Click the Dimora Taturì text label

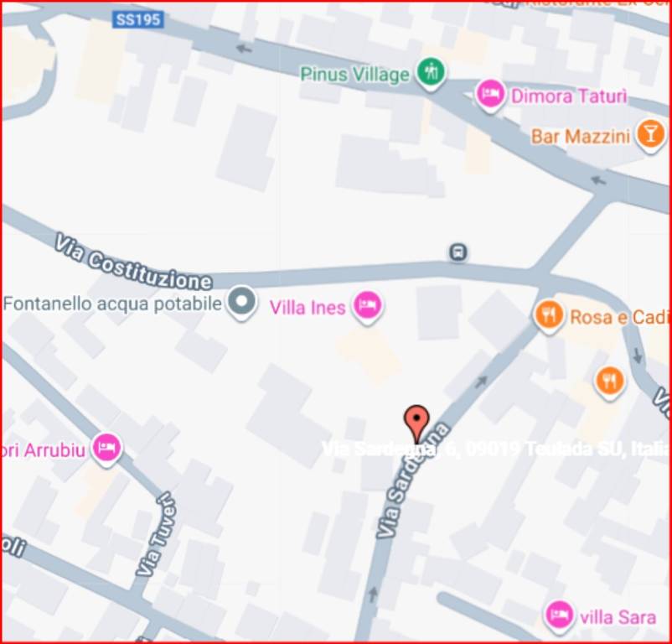pyautogui.click(x=569, y=96)
